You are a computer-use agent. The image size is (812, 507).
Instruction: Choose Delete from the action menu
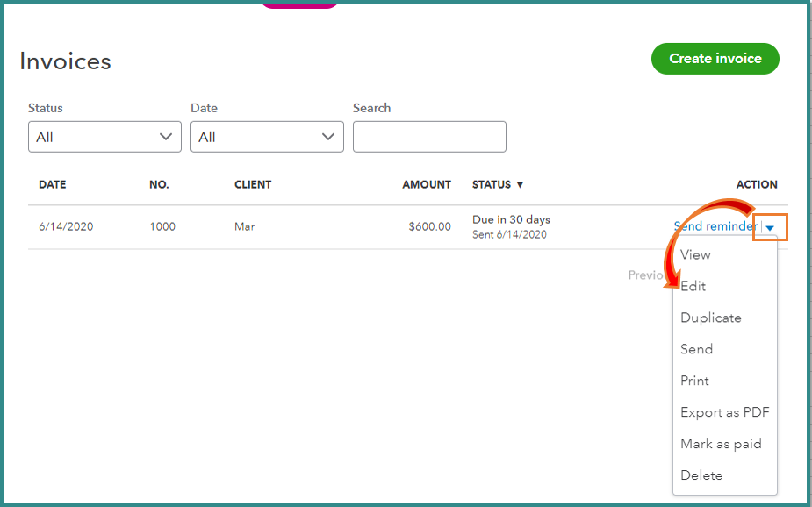tap(701, 475)
